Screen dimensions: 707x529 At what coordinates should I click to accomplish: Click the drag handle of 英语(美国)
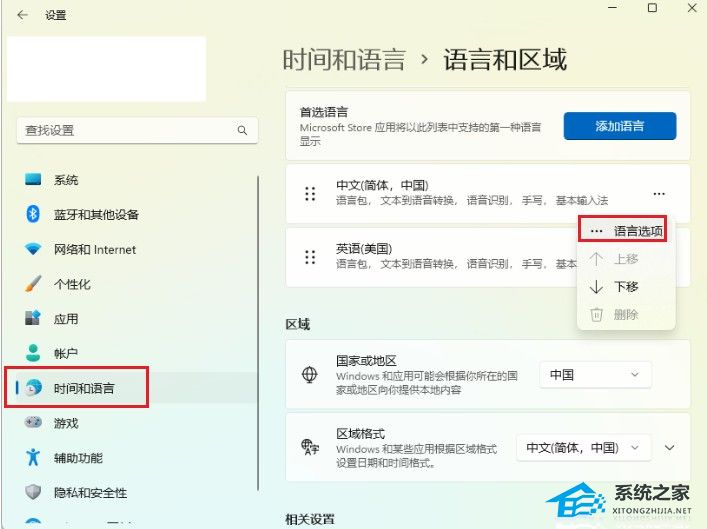(x=310, y=257)
